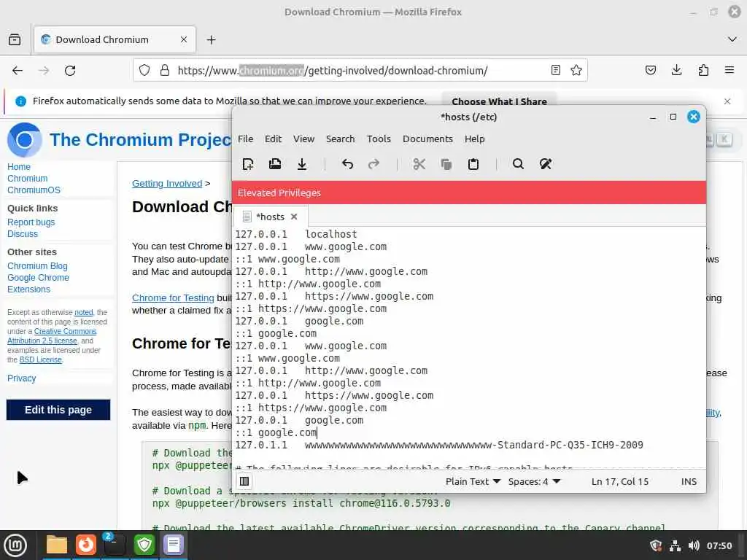Reload the Chromium download page
Screen dimensions: 747x560
(x=70, y=71)
